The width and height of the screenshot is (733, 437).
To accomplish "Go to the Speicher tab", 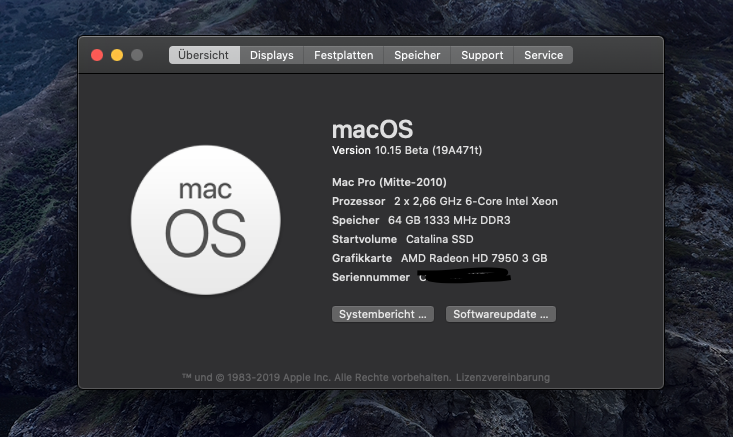I will [x=417, y=55].
